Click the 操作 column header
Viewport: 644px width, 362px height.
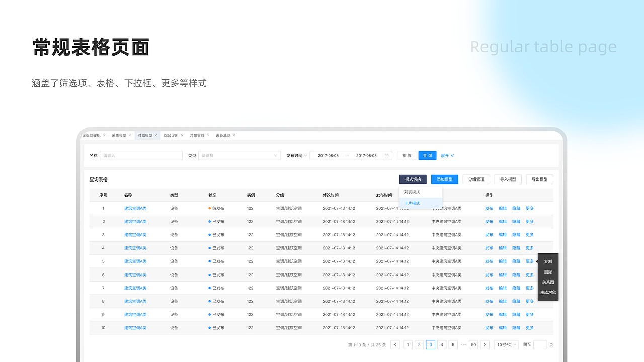pos(489,195)
